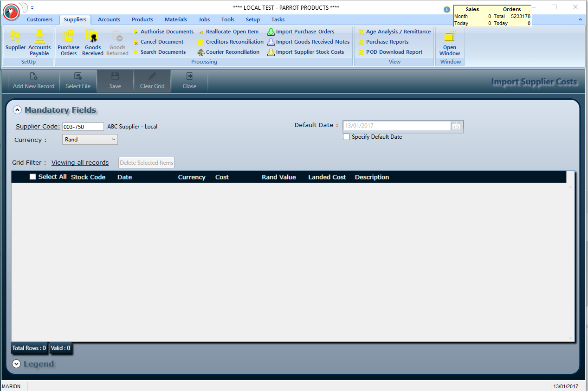Open the Currency dropdown
This screenshot has width=588, height=391.
[x=90, y=140]
